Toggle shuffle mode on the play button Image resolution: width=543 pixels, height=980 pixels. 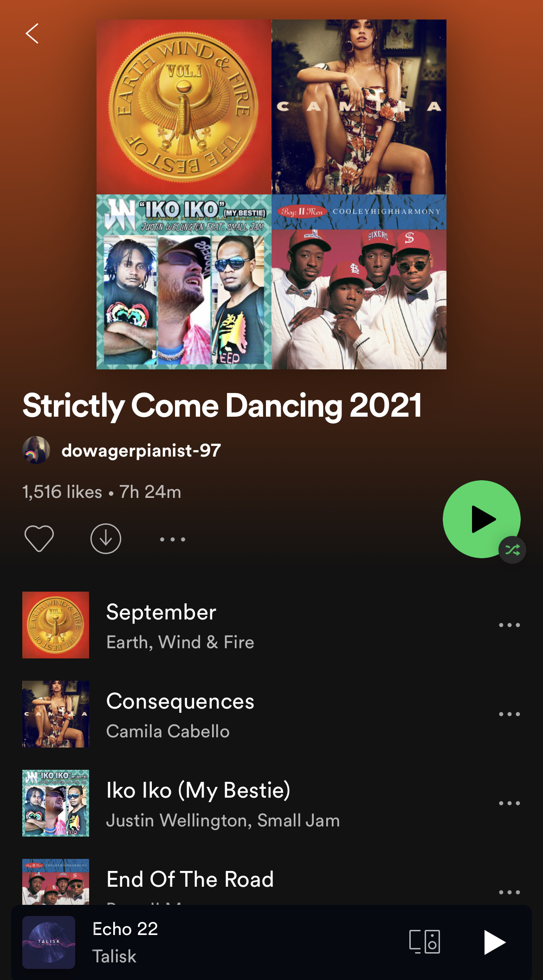[x=512, y=550]
